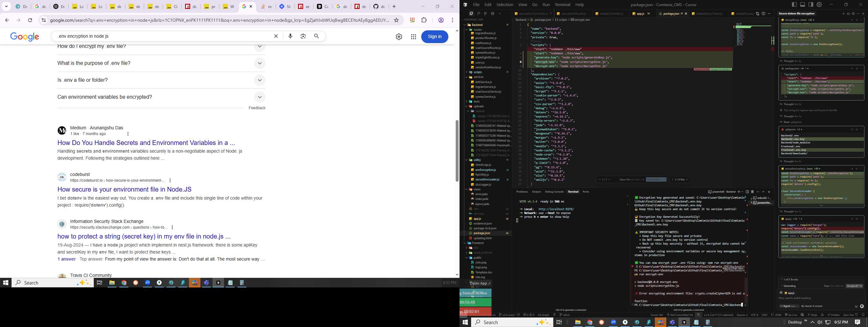868x327 pixels.
Task: Go back in Chrome
Action: click(7, 20)
